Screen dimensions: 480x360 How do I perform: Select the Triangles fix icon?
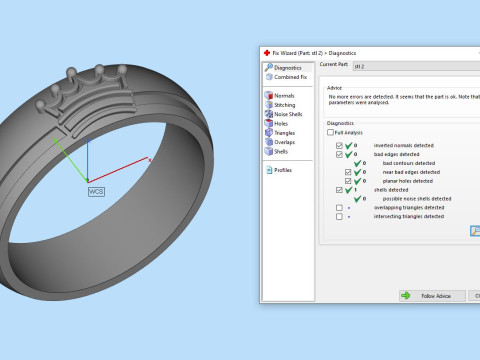[x=269, y=133]
